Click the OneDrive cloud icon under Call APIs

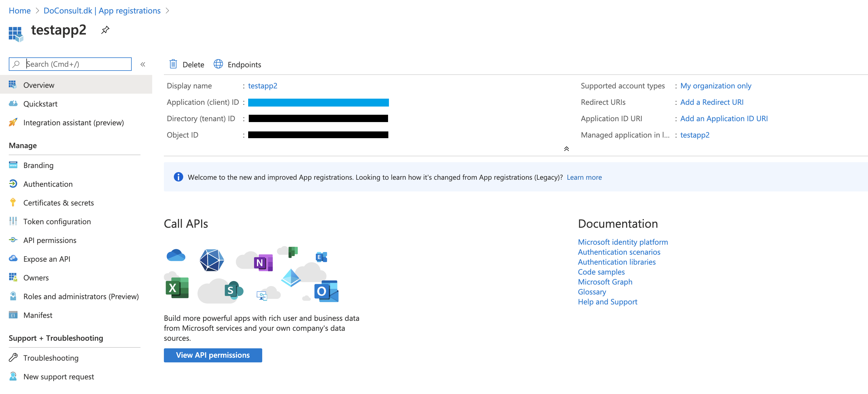point(176,255)
